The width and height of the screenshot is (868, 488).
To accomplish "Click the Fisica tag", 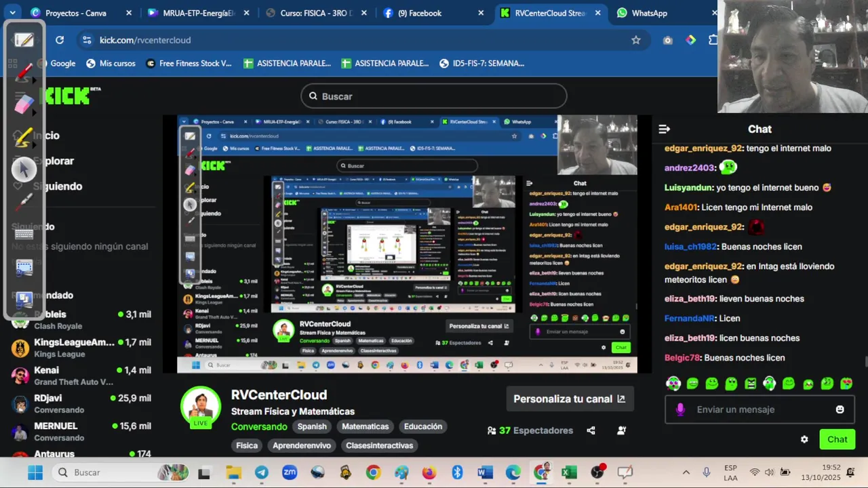I will point(247,445).
